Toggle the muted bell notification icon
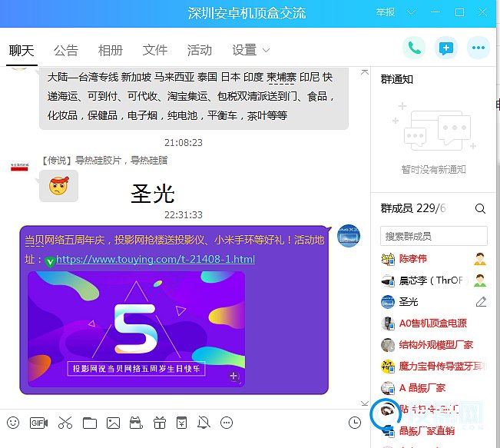The width and height of the screenshot is (500, 448). click(x=204, y=423)
